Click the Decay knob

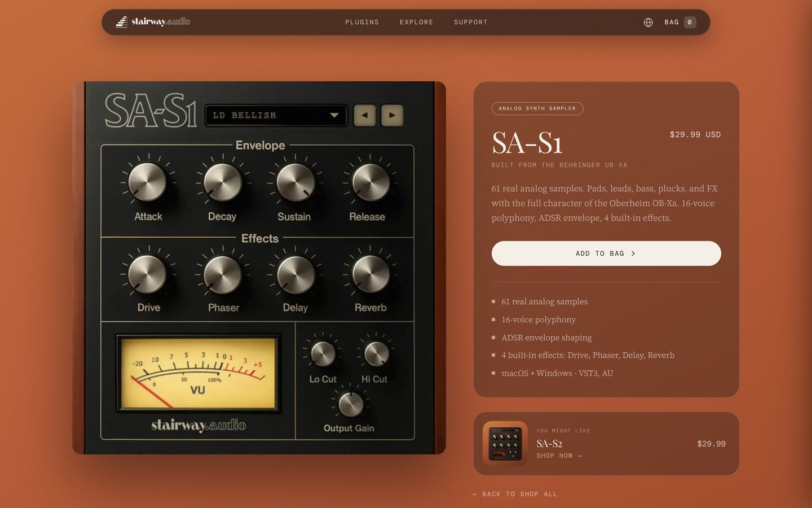(x=222, y=182)
